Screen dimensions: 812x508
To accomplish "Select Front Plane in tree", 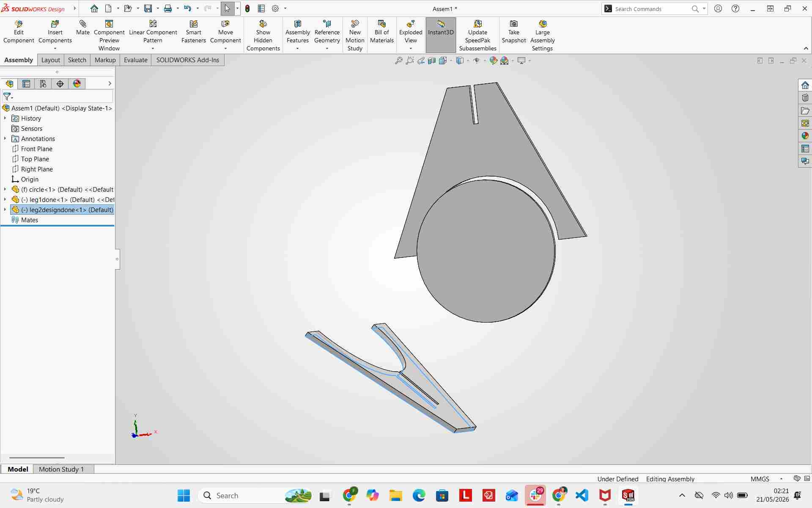I will [37, 149].
